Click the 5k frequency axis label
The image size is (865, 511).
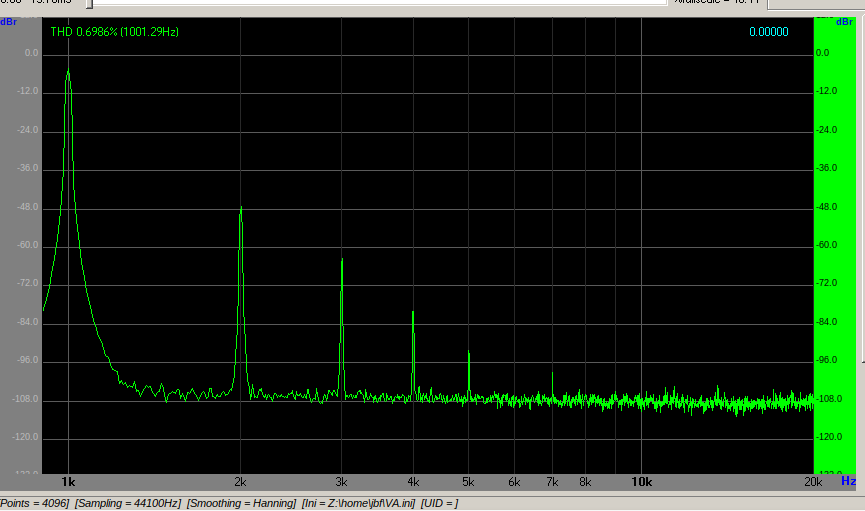pos(468,482)
